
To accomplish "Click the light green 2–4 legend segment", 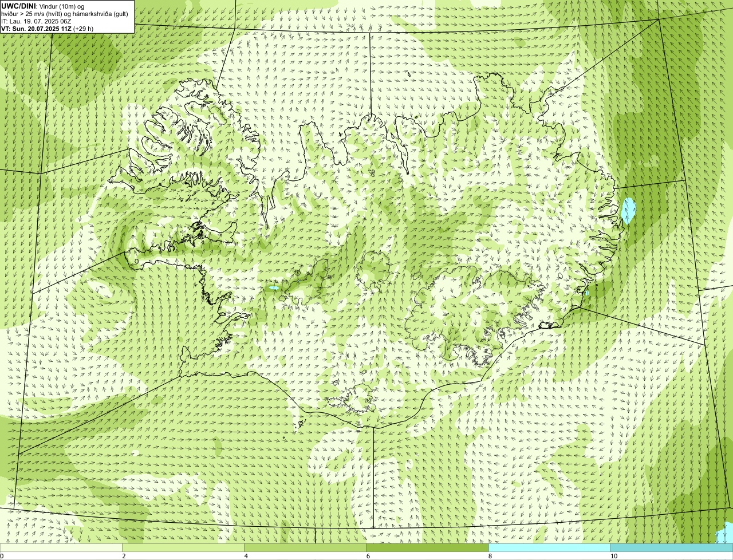I will (183, 547).
